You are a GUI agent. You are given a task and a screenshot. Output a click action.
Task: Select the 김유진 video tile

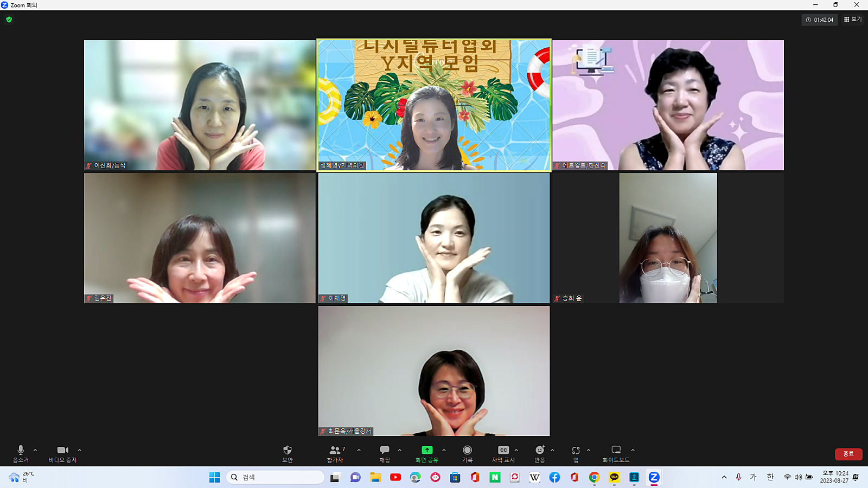point(200,238)
